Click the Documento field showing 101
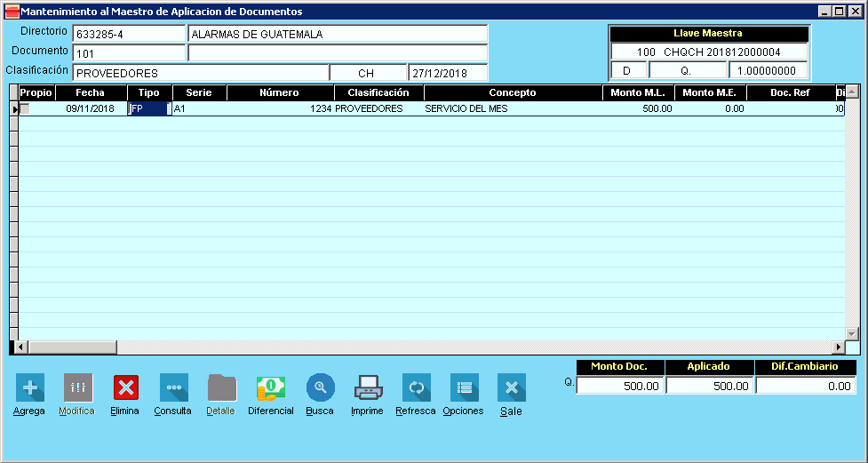The height and width of the screenshot is (463, 868). 129,53
